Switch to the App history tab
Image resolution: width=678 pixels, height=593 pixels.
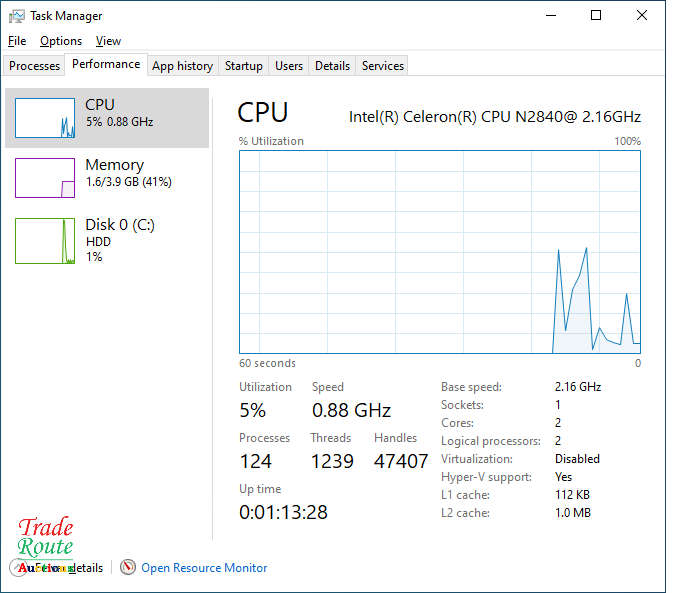pos(182,66)
